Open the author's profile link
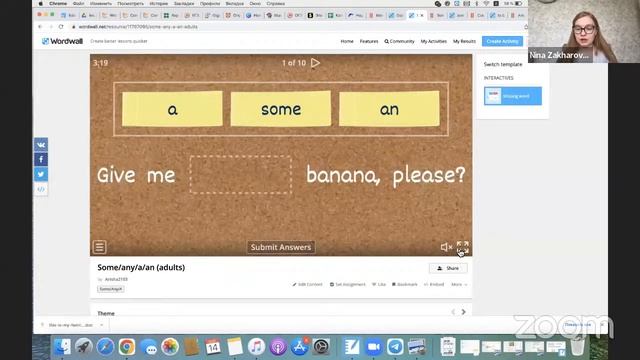Viewport: 640px width, 360px height. [x=116, y=279]
